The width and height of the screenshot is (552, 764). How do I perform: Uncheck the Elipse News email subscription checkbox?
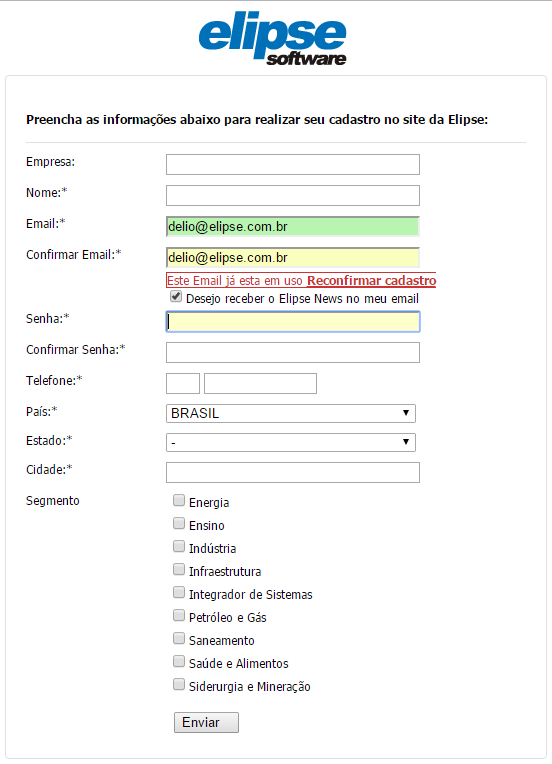click(x=176, y=296)
